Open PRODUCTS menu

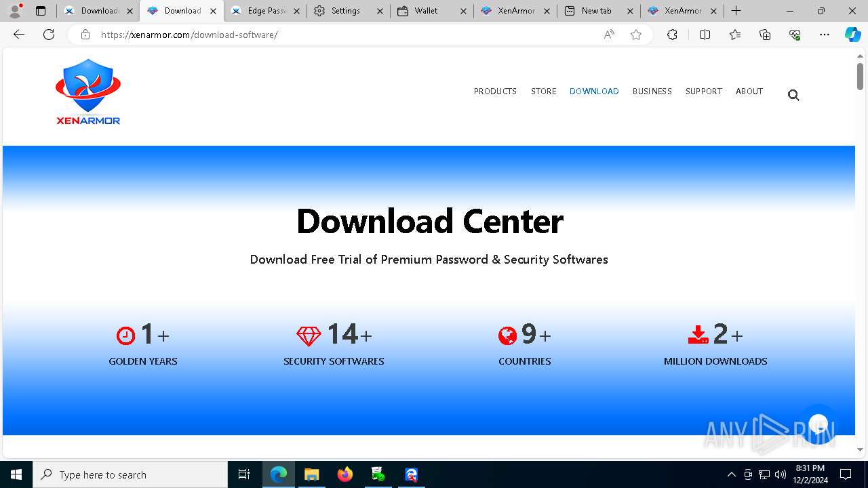pyautogui.click(x=495, y=91)
